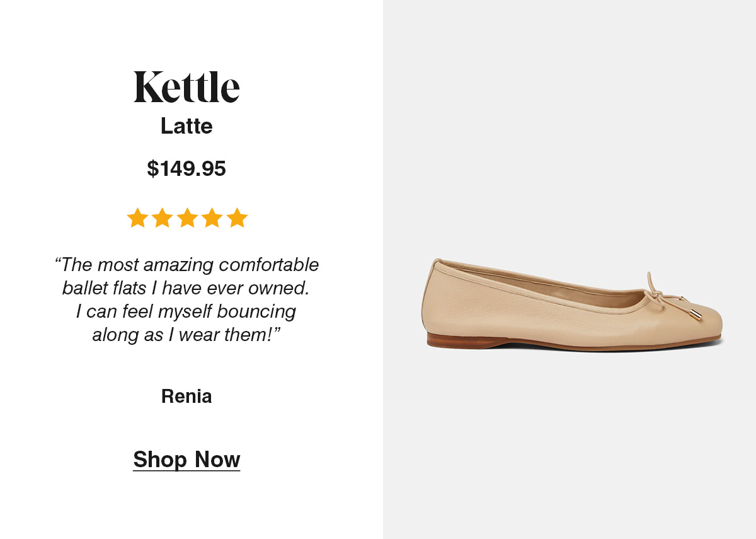Click the $149.95 price
This screenshot has width=756, height=539.
tap(186, 168)
